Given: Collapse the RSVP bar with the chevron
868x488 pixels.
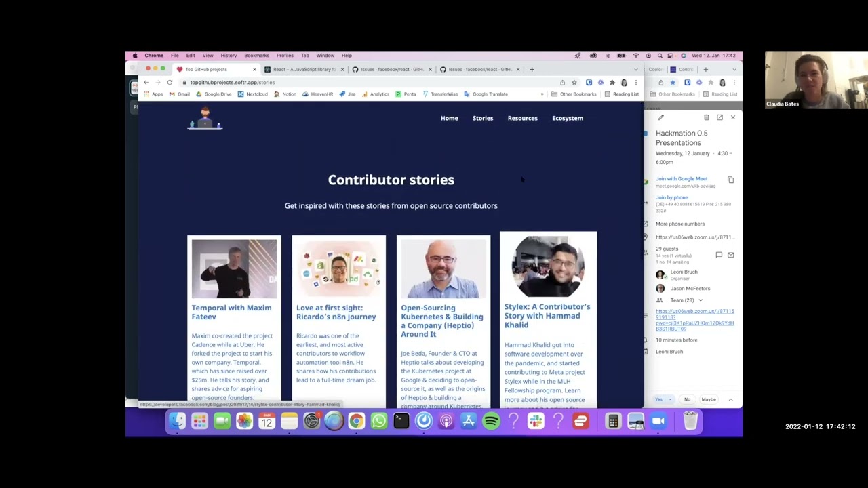Looking at the screenshot, I should coord(730,399).
